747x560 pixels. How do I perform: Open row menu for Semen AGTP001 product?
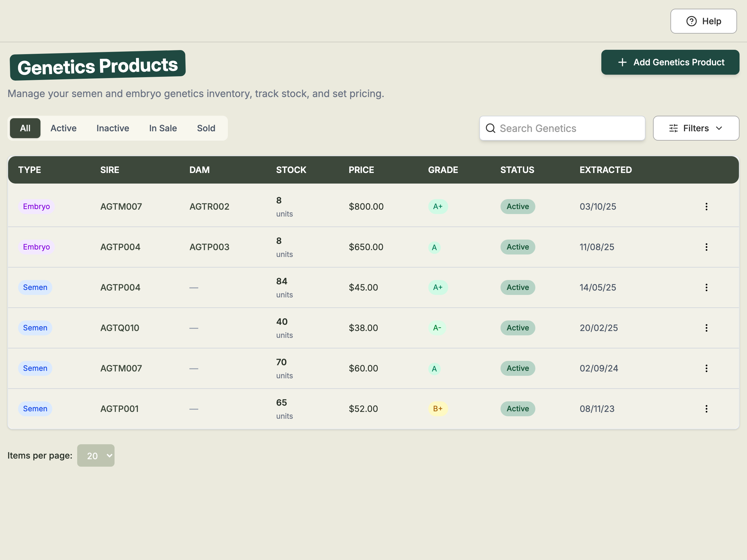[x=706, y=409]
